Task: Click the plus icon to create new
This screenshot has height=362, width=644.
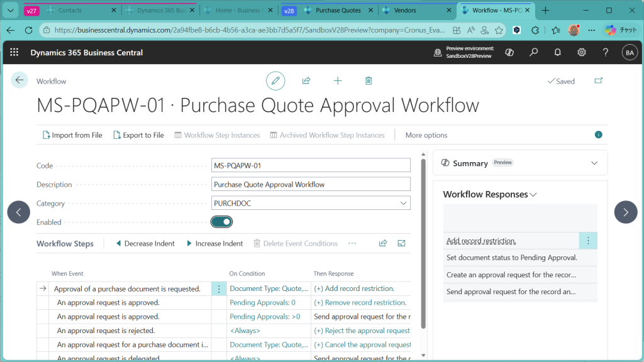Action: coord(338,81)
